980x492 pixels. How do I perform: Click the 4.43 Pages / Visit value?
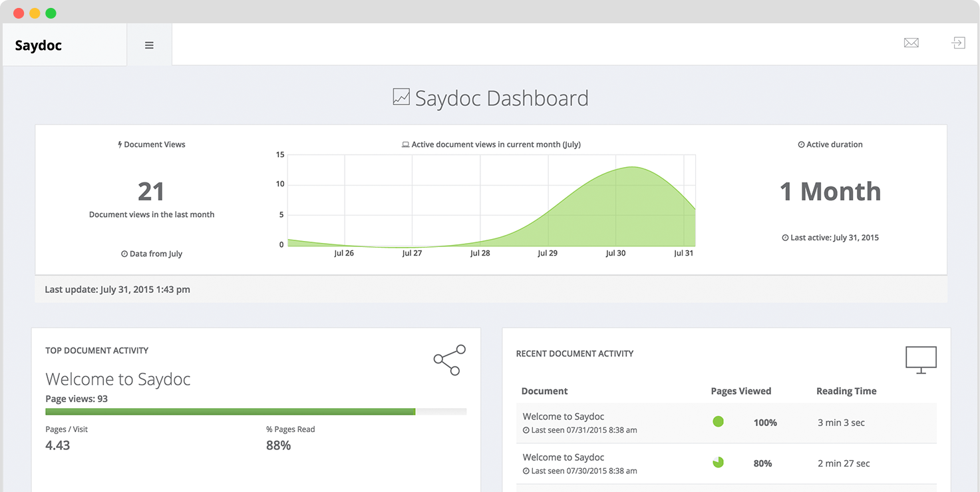tap(57, 445)
